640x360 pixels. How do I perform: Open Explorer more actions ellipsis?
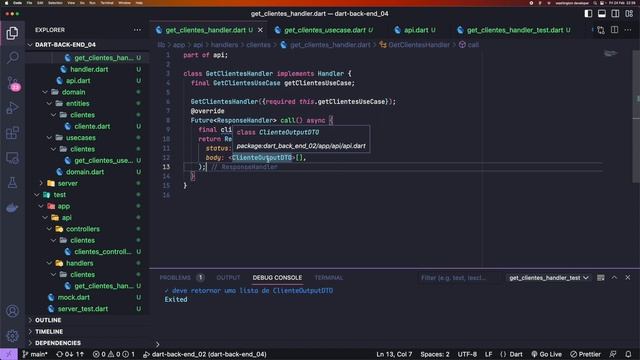point(137,30)
